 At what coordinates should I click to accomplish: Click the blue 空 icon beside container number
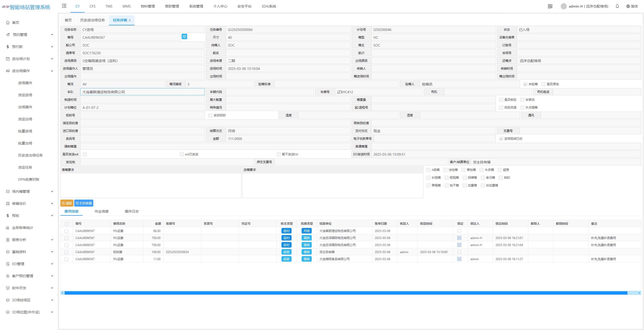point(184,37)
